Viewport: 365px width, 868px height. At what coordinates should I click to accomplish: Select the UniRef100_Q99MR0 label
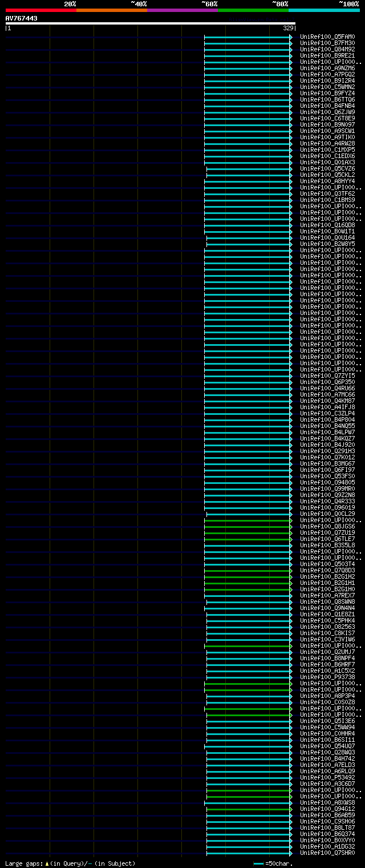tap(327, 489)
